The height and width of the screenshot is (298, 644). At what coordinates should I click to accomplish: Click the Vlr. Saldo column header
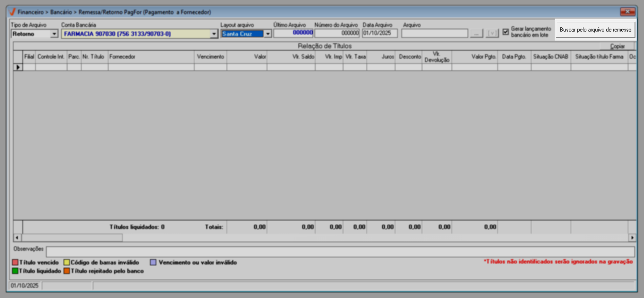pyautogui.click(x=291, y=57)
